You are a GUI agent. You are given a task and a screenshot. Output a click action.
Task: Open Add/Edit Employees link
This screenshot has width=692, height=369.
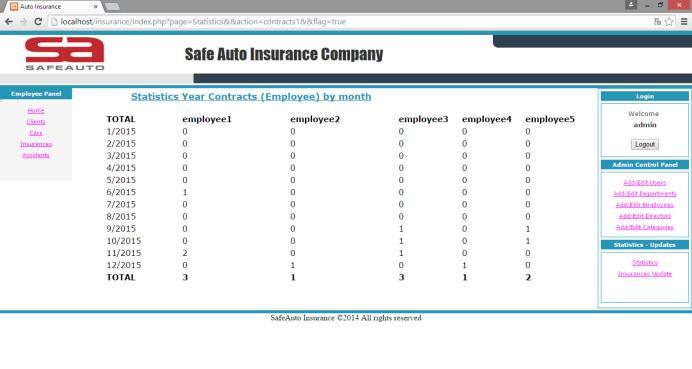coord(645,205)
